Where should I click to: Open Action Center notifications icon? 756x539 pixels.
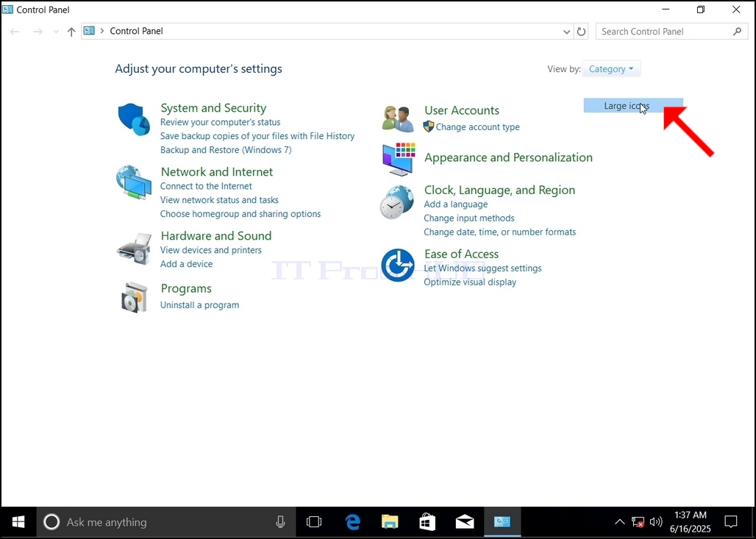(x=731, y=522)
